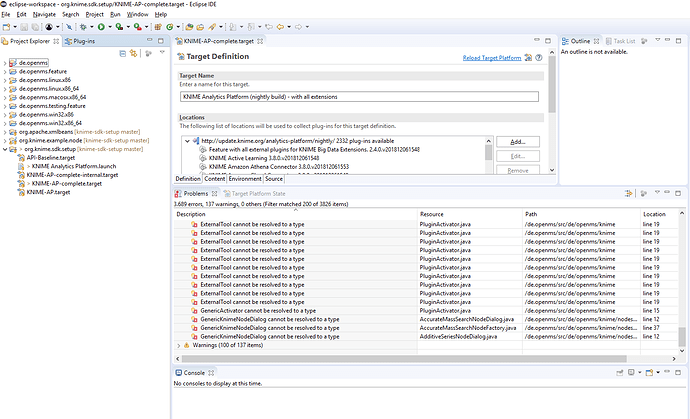Click the Set as Active Target Platform icon

tap(528, 58)
